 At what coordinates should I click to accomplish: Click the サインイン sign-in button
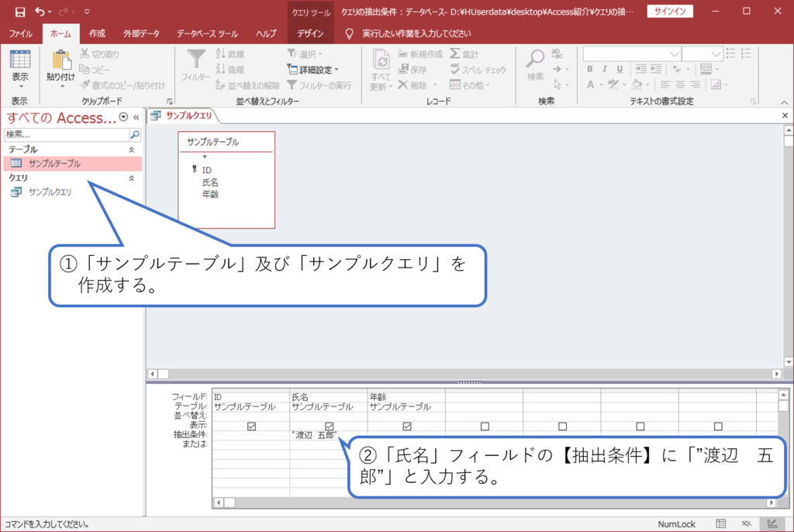click(x=670, y=11)
